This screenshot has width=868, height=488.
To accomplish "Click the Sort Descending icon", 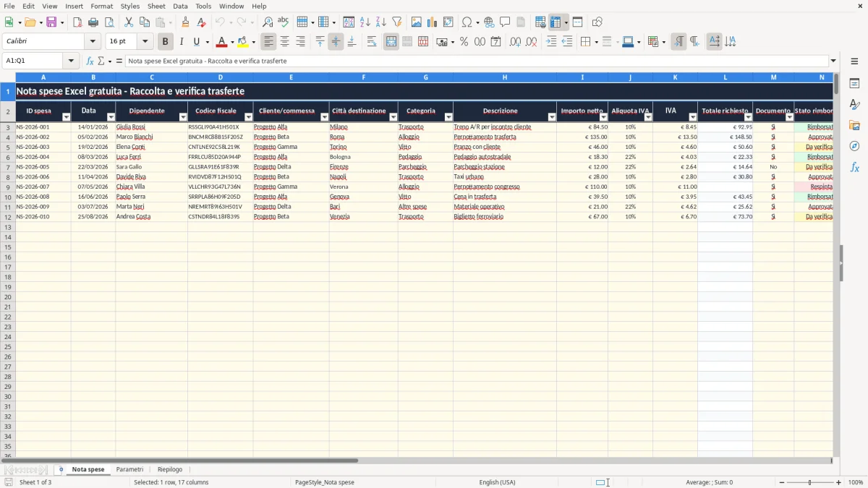I will click(381, 22).
